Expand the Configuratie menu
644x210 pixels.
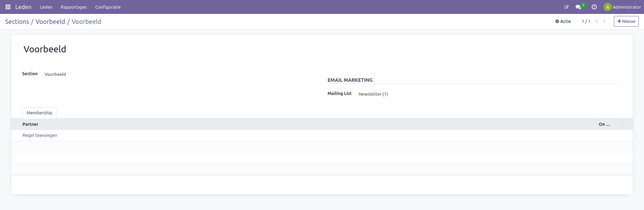click(108, 7)
